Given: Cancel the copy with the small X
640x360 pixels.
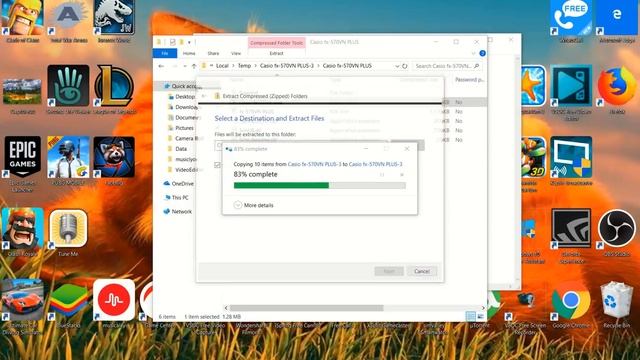Looking at the screenshot, I should 402,175.
